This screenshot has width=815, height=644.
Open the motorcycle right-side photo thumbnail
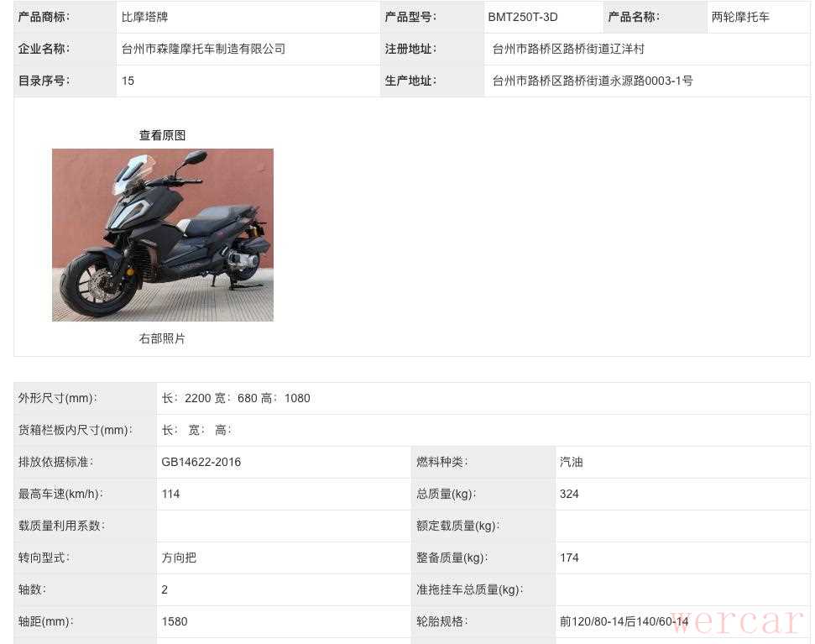tap(163, 235)
